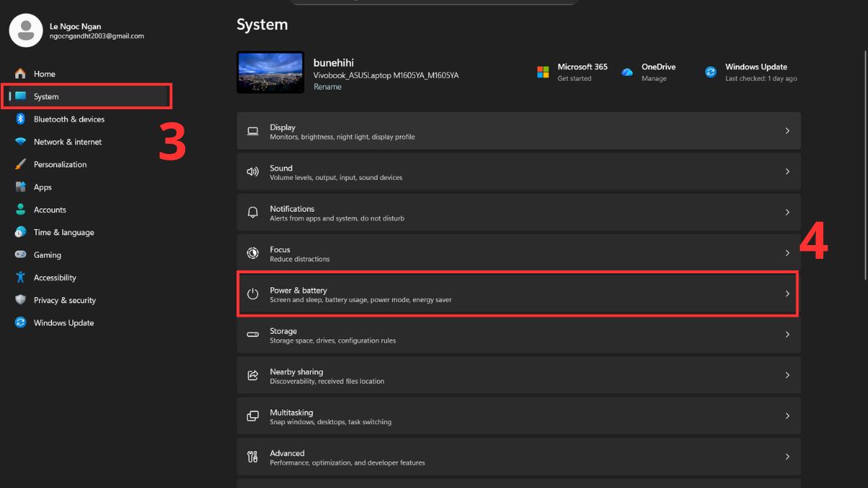This screenshot has width=868, height=488.
Task: Click 'Discoverability, received files location' text
Action: 327,381
